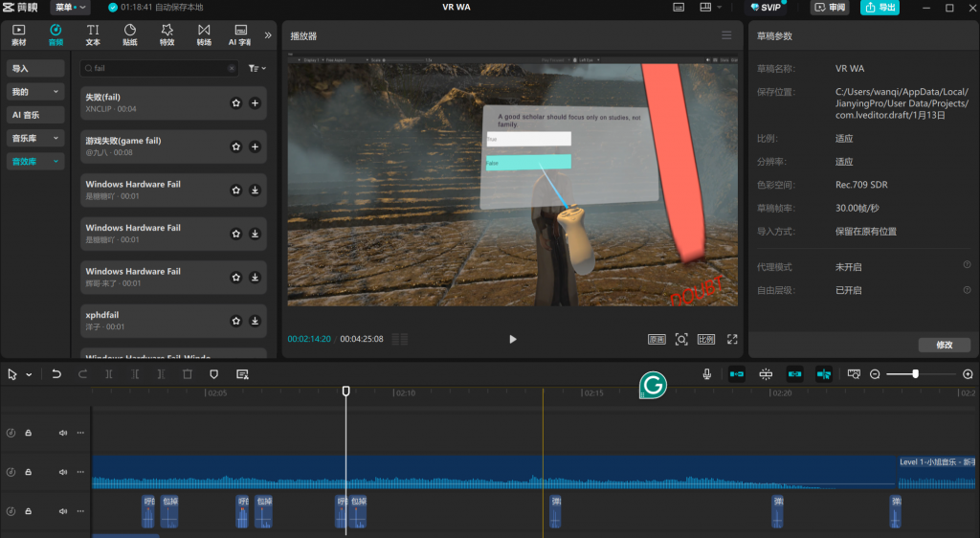Select the Level 1-小姐音乐 audio clip
Screen dimensions: 980x538
click(x=936, y=472)
